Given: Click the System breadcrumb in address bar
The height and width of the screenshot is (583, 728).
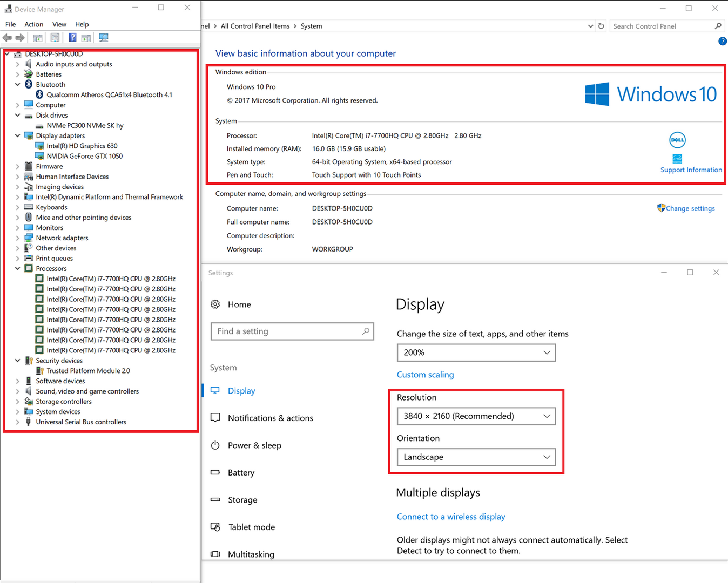Looking at the screenshot, I should [311, 26].
